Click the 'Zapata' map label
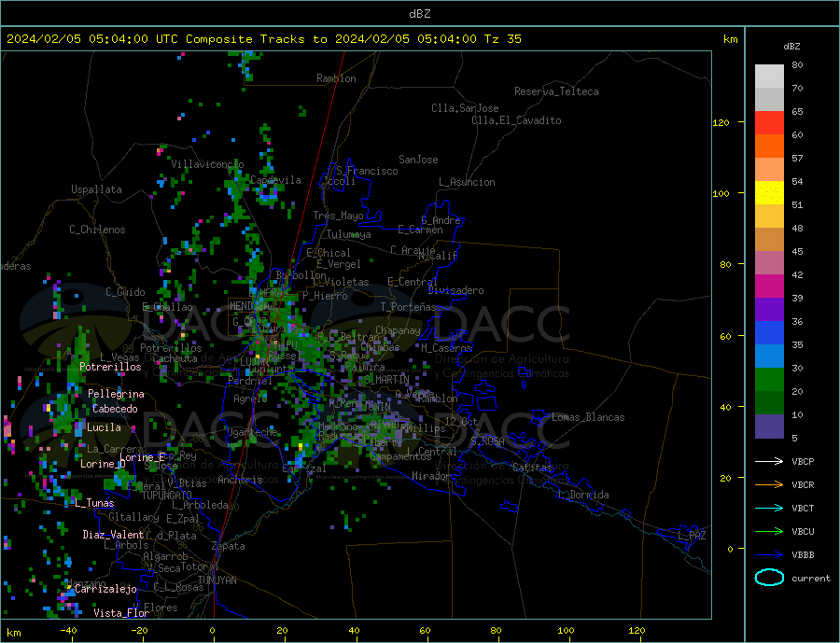The width and height of the screenshot is (840, 643). coord(229,547)
